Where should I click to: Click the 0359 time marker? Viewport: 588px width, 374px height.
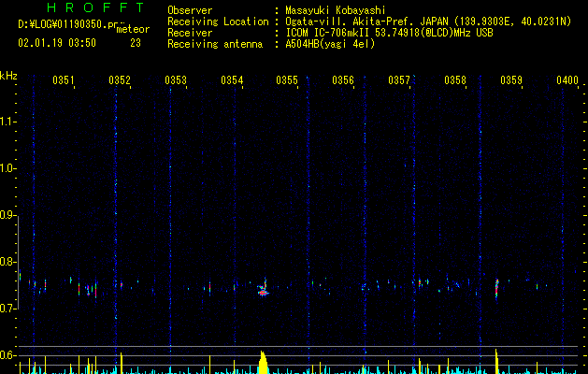[x=511, y=80]
